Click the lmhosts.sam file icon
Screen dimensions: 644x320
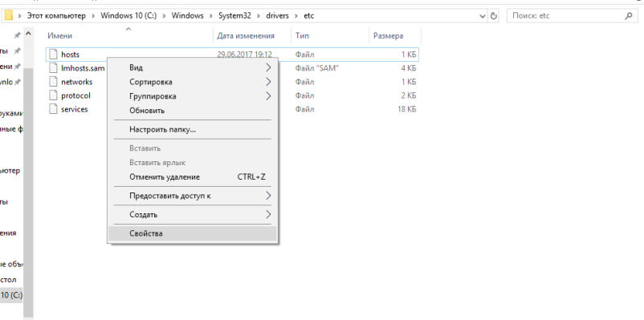tap(53, 68)
